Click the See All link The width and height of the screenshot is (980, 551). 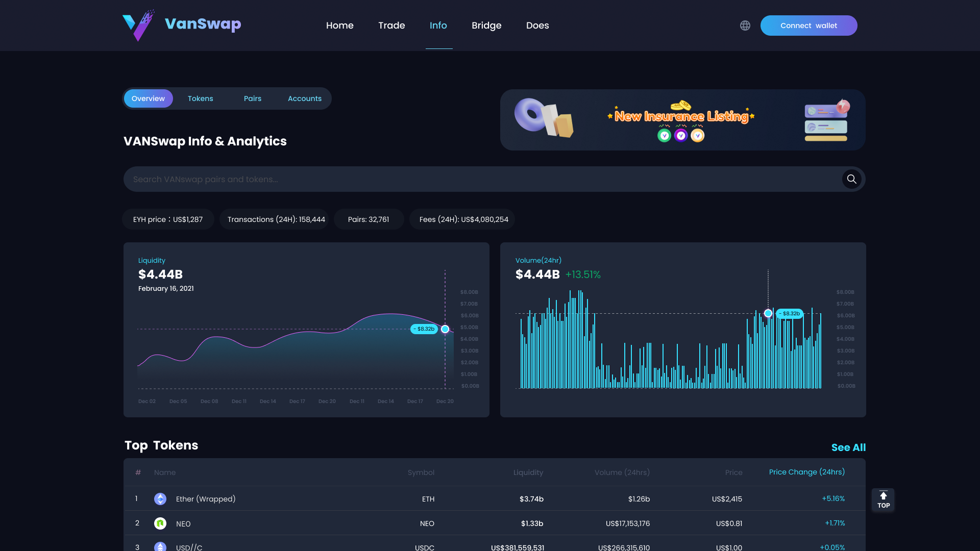click(848, 447)
